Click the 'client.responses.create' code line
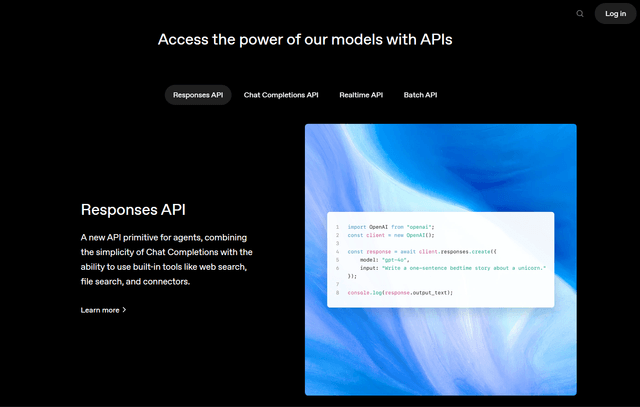The height and width of the screenshot is (407, 640). coord(422,251)
